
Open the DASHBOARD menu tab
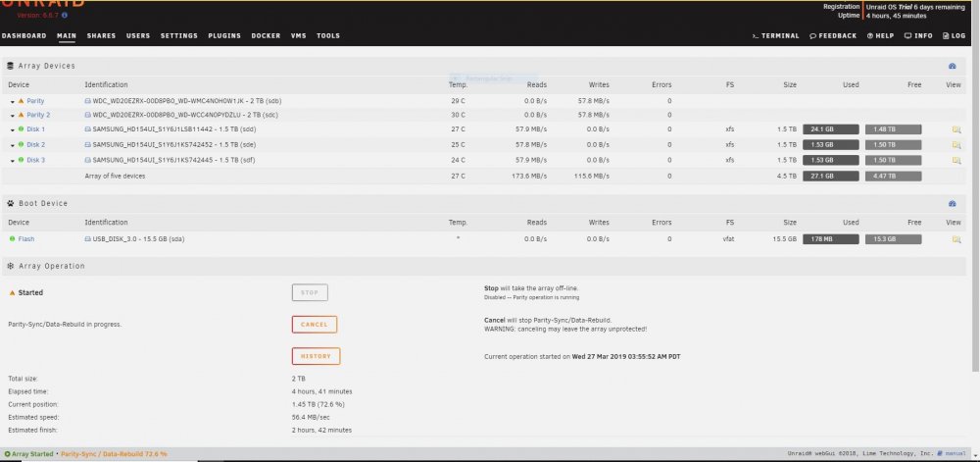click(x=24, y=35)
